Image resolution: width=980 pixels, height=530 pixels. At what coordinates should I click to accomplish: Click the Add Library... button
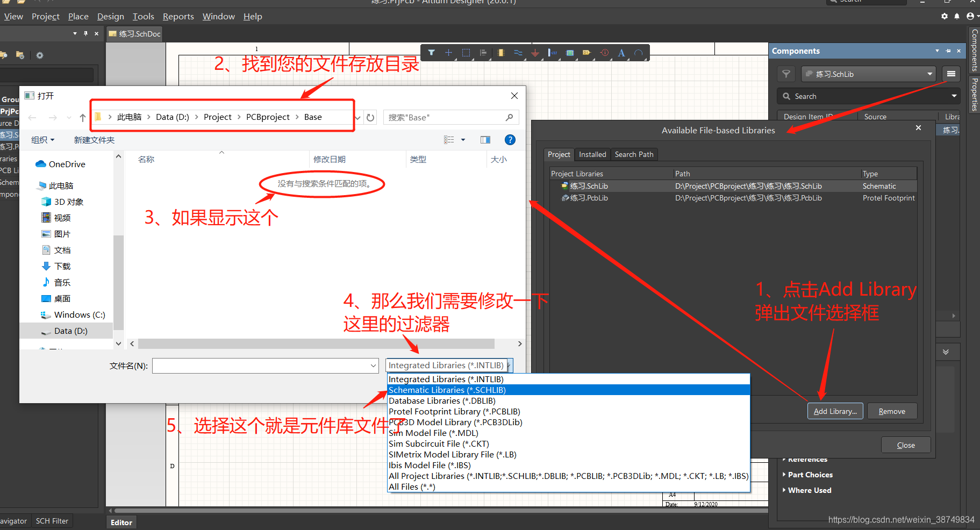coord(835,411)
